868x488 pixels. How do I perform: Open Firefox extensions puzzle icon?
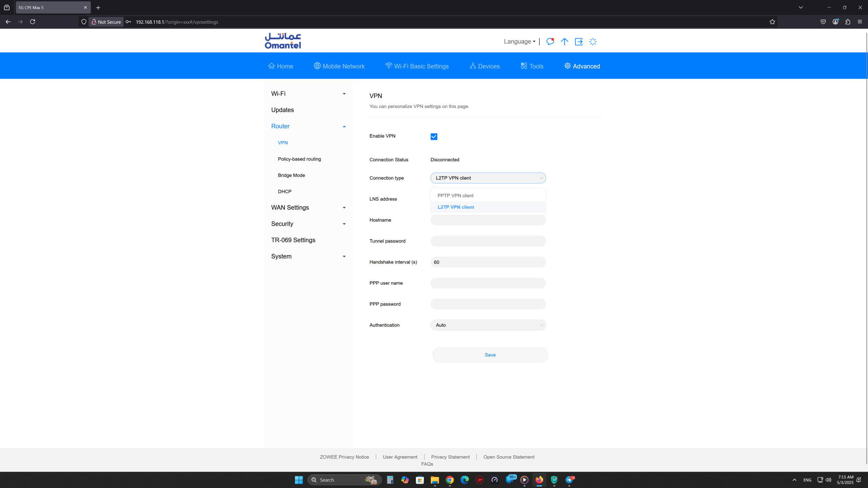(x=848, y=22)
